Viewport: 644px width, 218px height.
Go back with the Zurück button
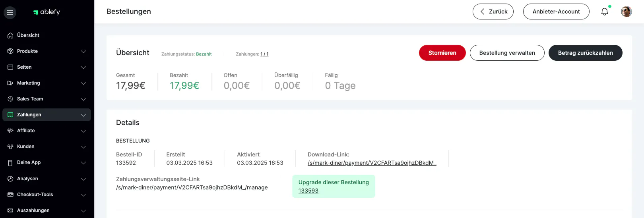493,12
